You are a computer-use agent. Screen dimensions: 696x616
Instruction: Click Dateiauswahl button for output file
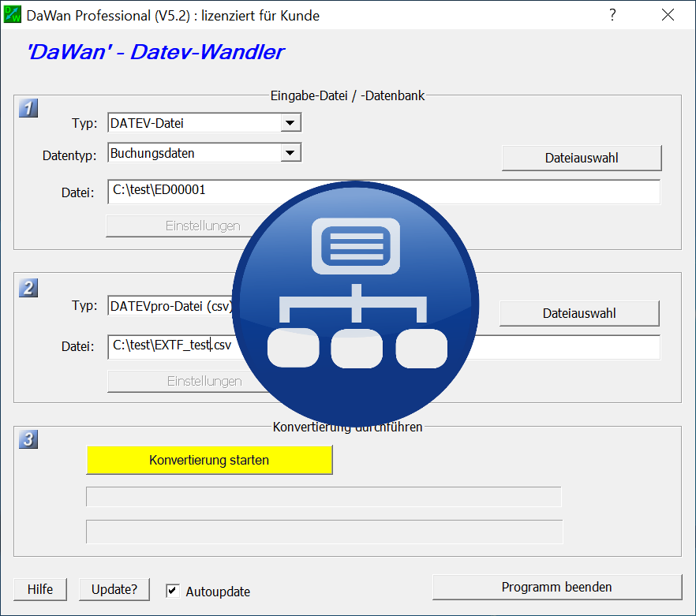tap(579, 313)
